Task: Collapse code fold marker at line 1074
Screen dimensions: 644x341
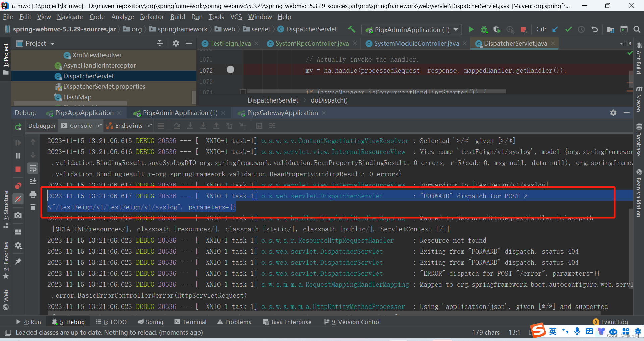Action: tap(243, 91)
